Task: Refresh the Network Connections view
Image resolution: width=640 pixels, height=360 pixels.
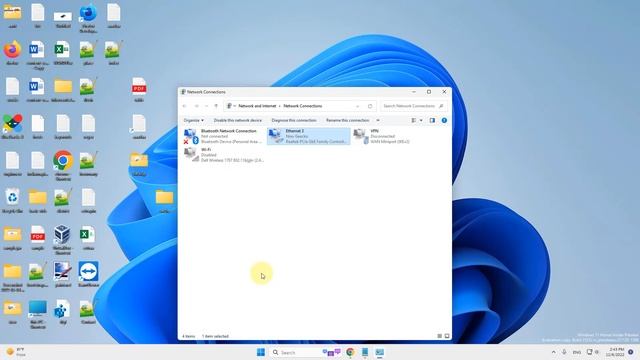Action: 370,106
